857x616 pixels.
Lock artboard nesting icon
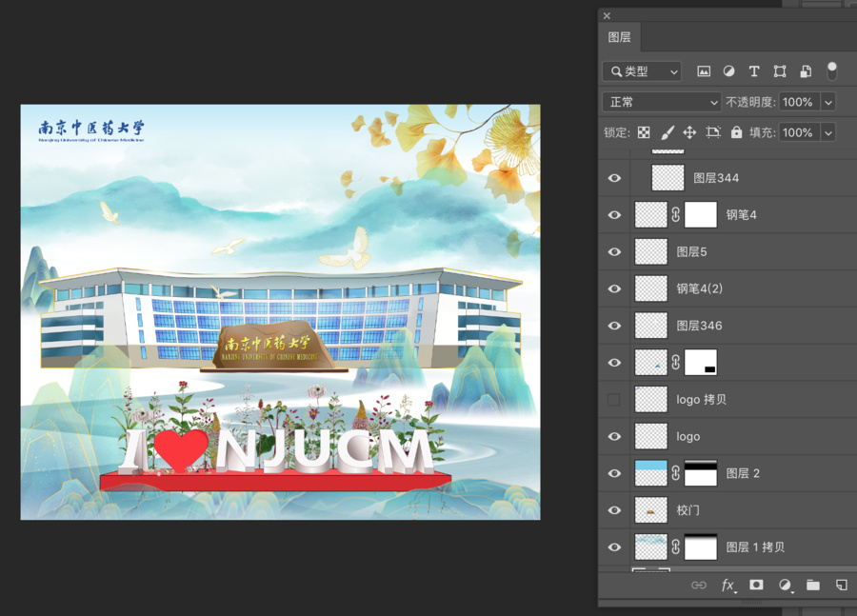pos(713,132)
